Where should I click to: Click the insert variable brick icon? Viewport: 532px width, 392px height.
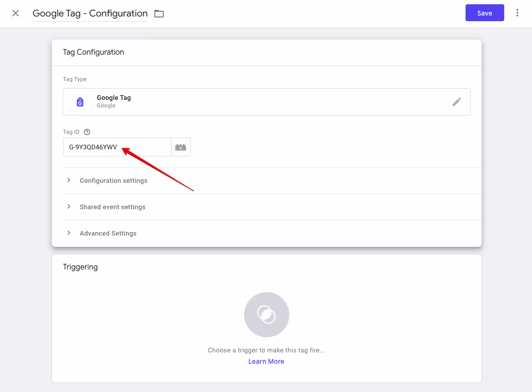click(x=180, y=147)
